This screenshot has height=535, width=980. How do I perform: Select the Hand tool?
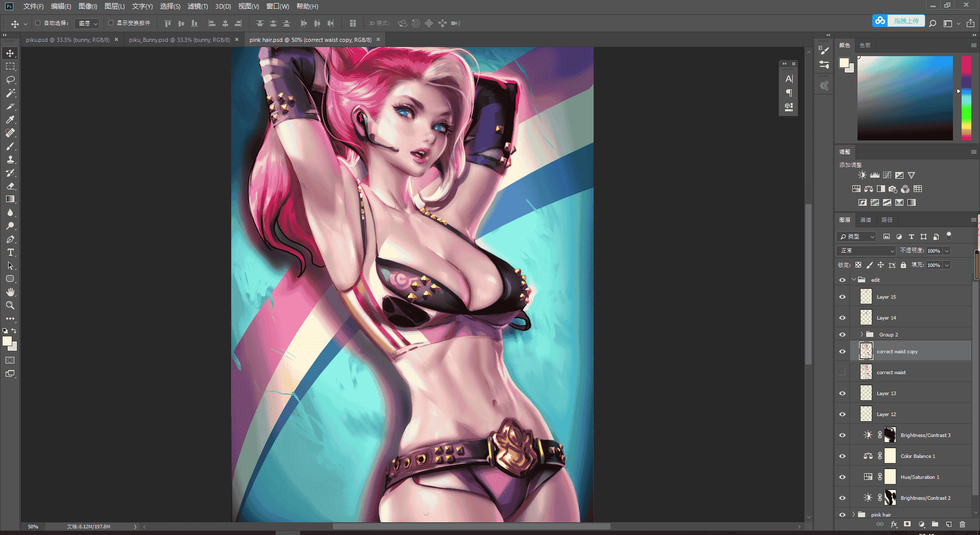point(10,292)
